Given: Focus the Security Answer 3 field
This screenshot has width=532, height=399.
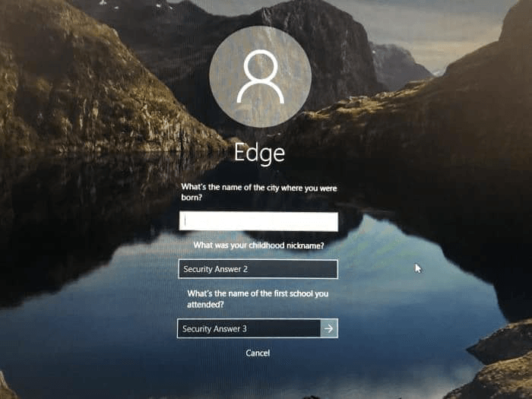Looking at the screenshot, I should click(x=249, y=328).
